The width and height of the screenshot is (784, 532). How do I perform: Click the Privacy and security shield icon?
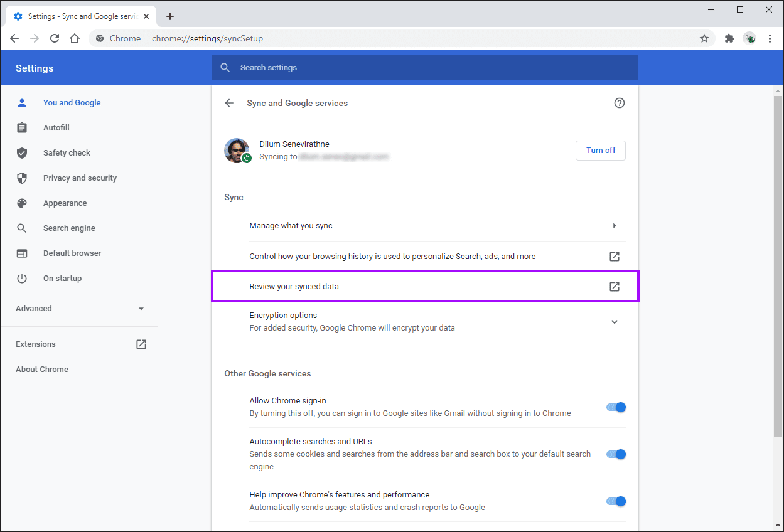(22, 178)
